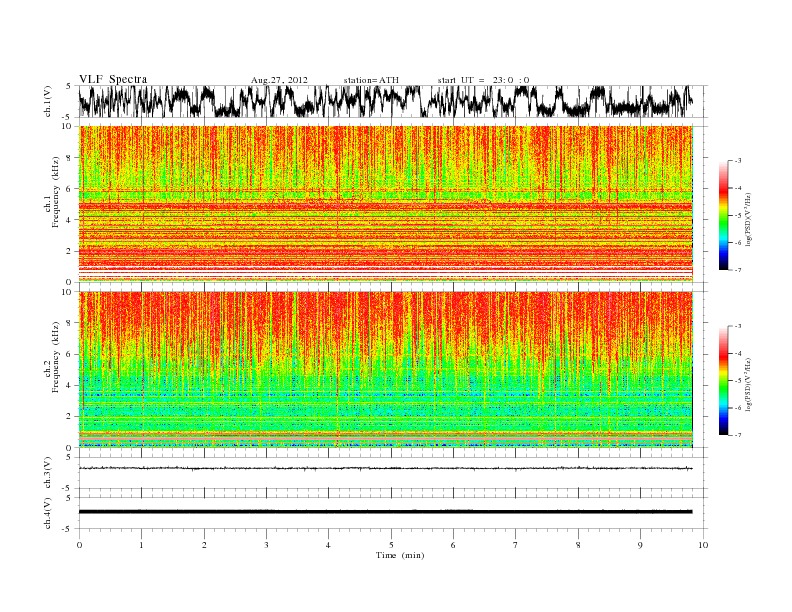The height and width of the screenshot is (612, 792).
Task: Click the "0" tick on the time axis
Action: pyautogui.click(x=79, y=545)
